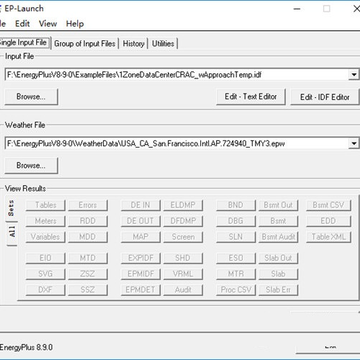Open the View menu
Image resolution: width=360 pixels, height=360 pixels.
pyautogui.click(x=48, y=24)
